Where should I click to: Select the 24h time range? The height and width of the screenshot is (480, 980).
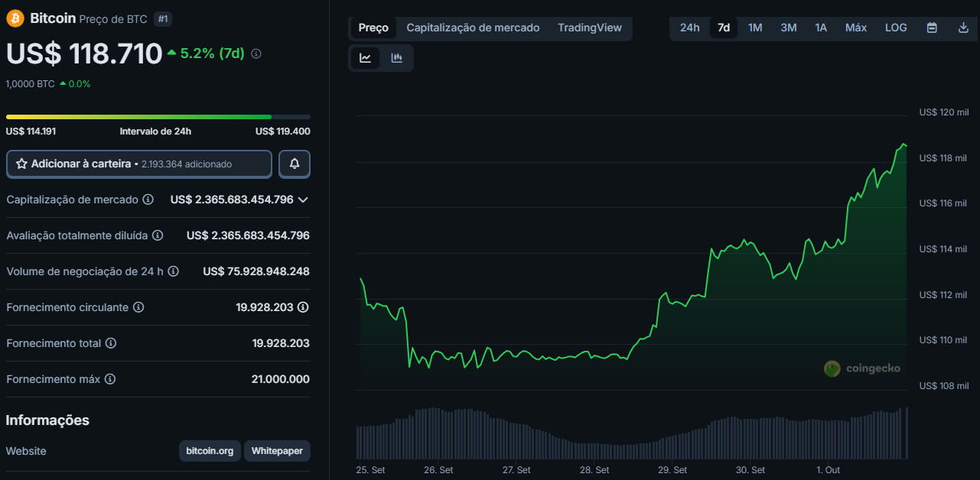689,28
